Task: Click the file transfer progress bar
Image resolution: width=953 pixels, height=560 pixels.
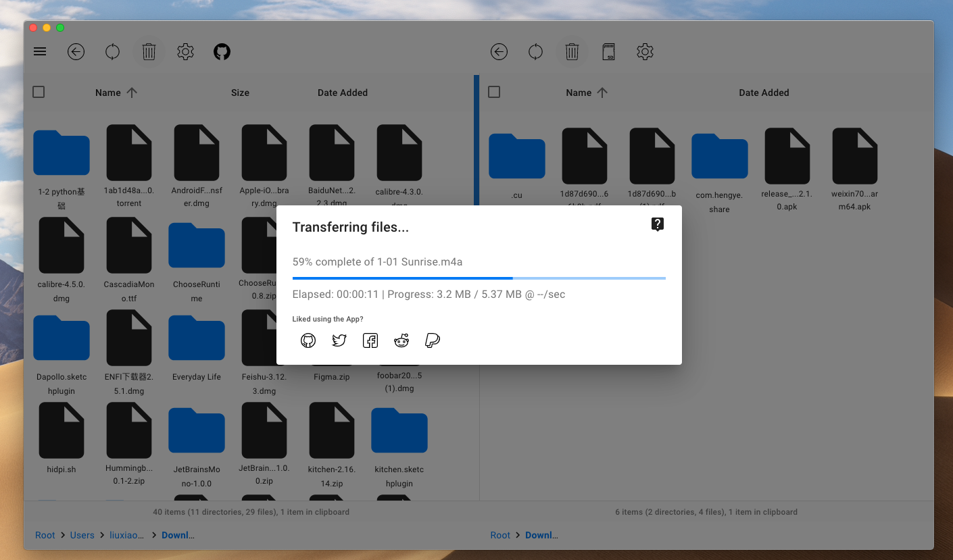Action: (479, 278)
